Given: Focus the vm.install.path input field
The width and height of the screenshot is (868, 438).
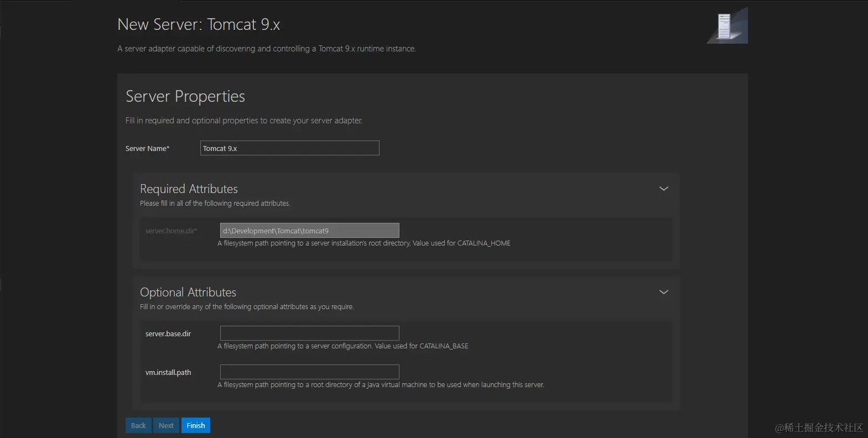Looking at the screenshot, I should (x=309, y=372).
